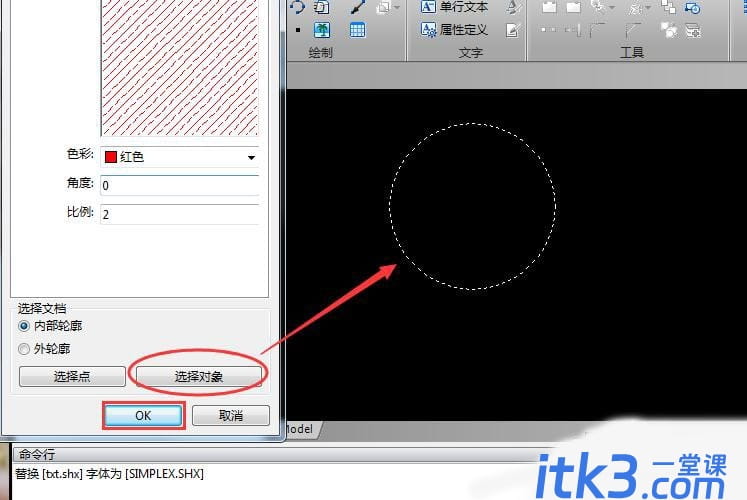The image size is (747, 500).
Task: Click the 取消 cancel button
Action: tap(231, 416)
